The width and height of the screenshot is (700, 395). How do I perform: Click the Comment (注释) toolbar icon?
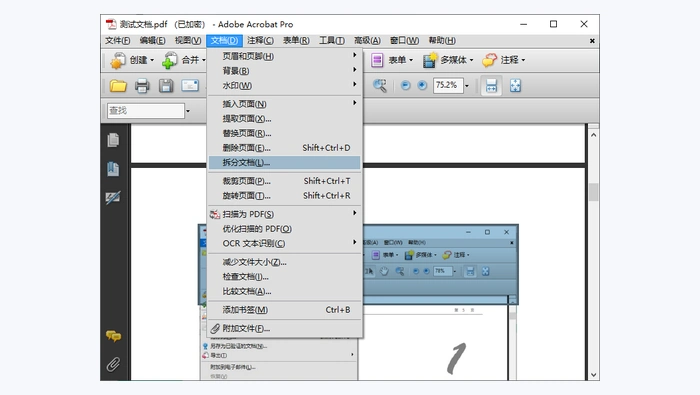(x=489, y=60)
